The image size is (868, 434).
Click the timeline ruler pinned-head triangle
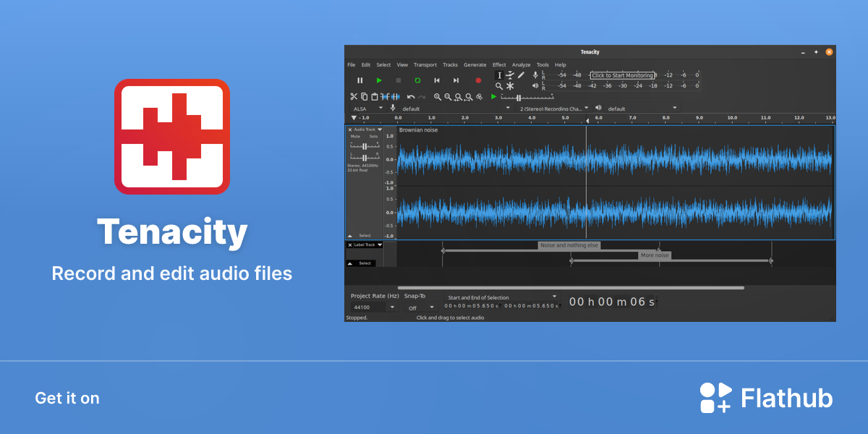[354, 118]
